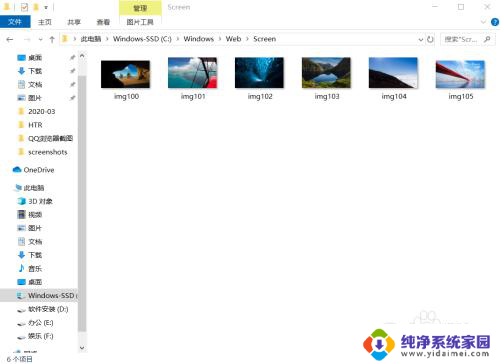Open the 文件 ribbon tab

(x=15, y=22)
